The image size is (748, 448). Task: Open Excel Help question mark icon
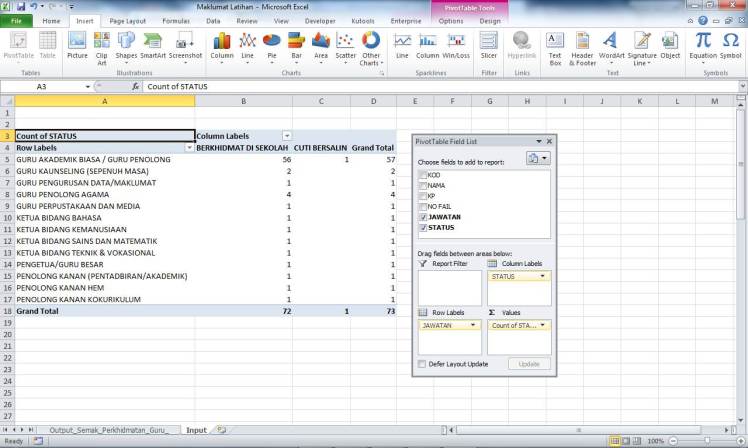click(703, 21)
